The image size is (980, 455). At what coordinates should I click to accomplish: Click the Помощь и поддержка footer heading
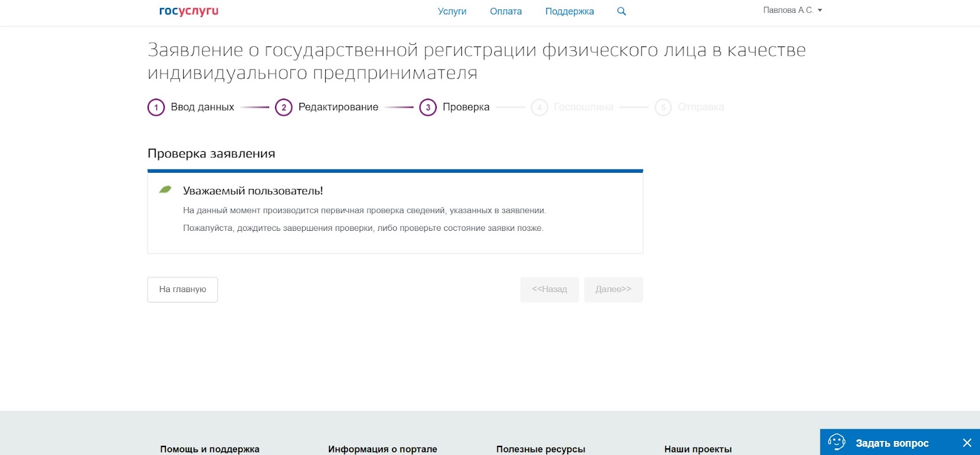(x=209, y=449)
